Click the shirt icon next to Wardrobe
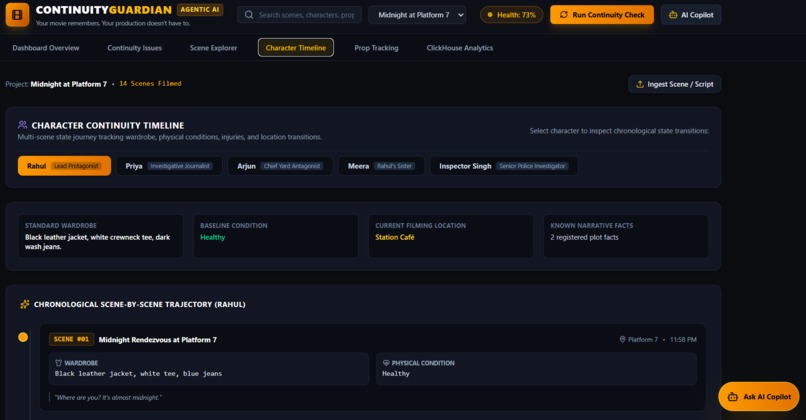Image resolution: width=806 pixels, height=420 pixels. [59, 363]
